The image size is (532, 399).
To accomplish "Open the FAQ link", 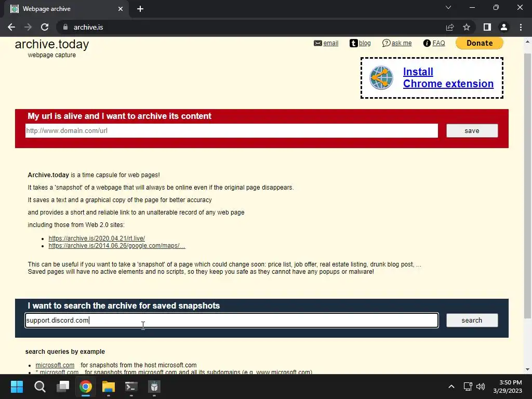I will tap(438, 43).
